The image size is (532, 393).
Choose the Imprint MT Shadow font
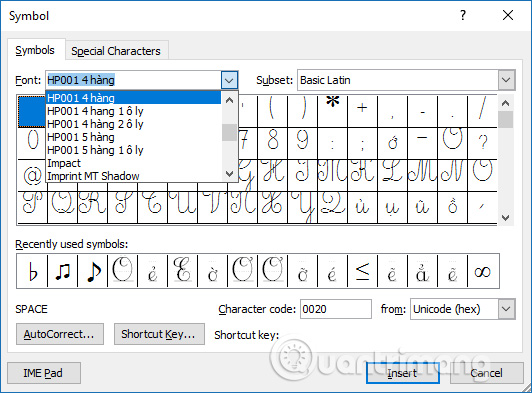click(133, 176)
